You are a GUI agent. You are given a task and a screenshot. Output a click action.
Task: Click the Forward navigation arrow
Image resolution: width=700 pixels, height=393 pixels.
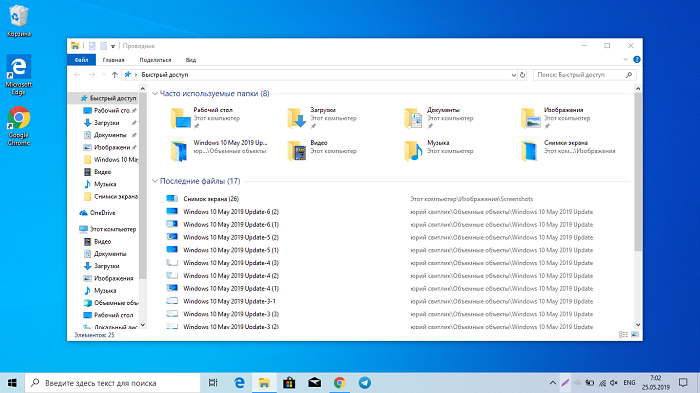coord(92,75)
